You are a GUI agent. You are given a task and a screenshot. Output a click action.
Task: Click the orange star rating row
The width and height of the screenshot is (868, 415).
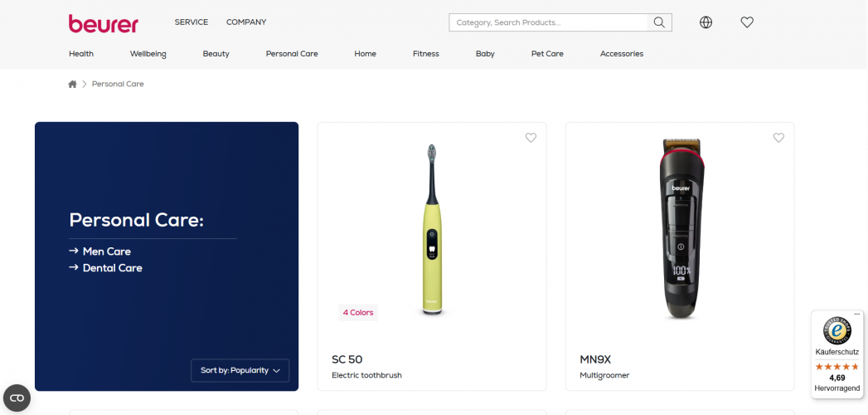[x=837, y=367]
